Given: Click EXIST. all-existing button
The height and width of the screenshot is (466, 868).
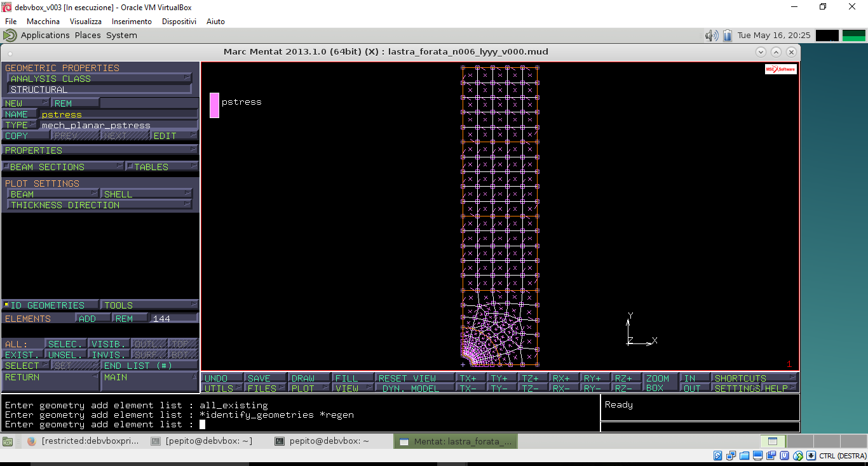Looking at the screenshot, I should pyautogui.click(x=24, y=354).
